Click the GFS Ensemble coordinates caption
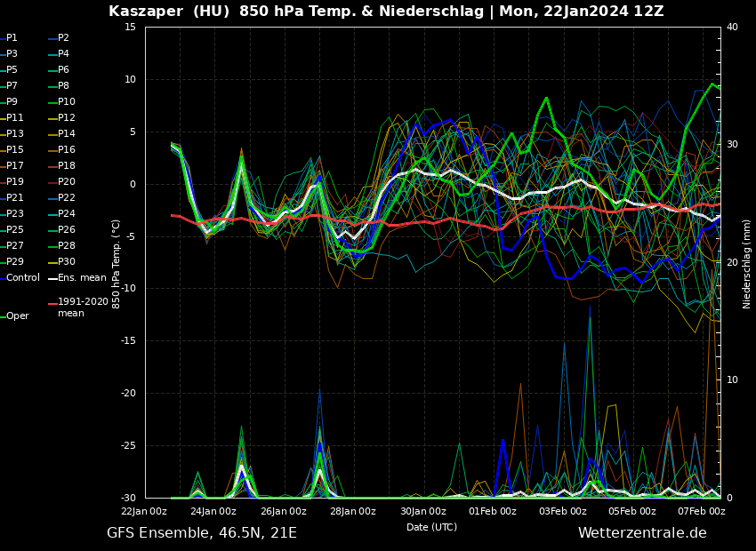 click(202, 533)
